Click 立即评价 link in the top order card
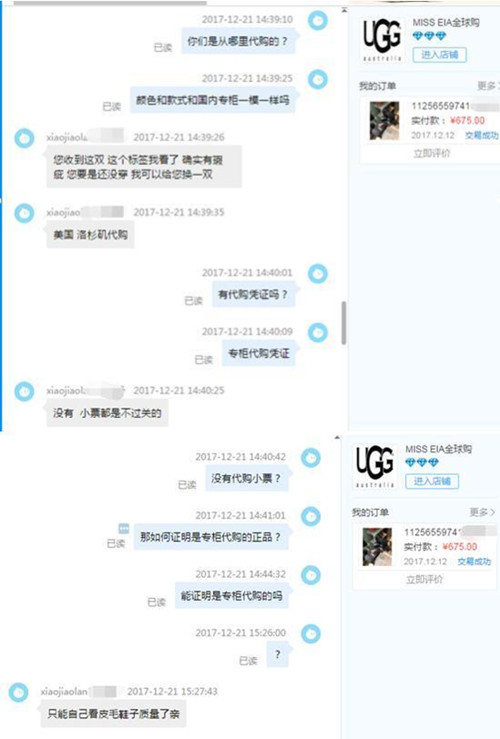Image resolution: width=500 pixels, height=739 pixels. tap(432, 153)
